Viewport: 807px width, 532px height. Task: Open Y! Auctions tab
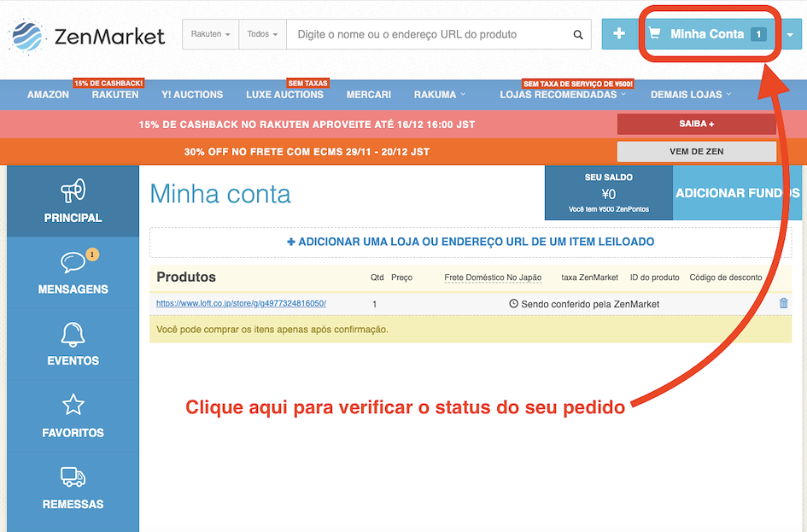point(192,95)
